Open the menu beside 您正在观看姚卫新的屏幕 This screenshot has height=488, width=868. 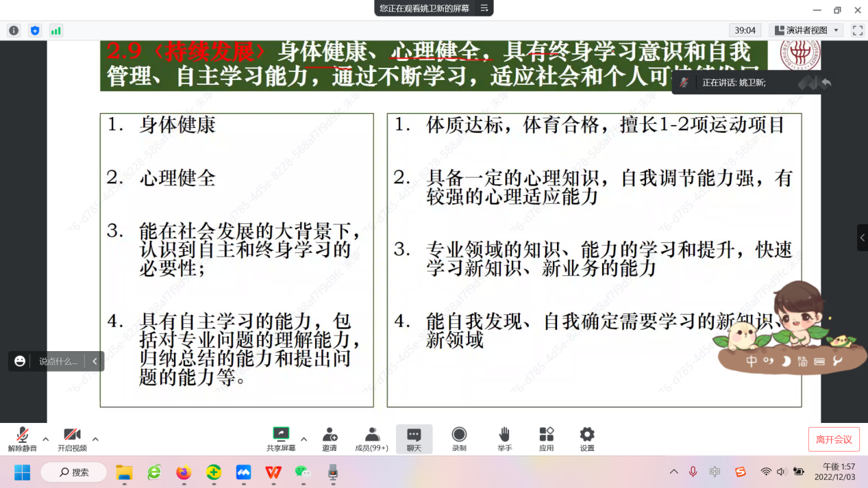pos(484,8)
